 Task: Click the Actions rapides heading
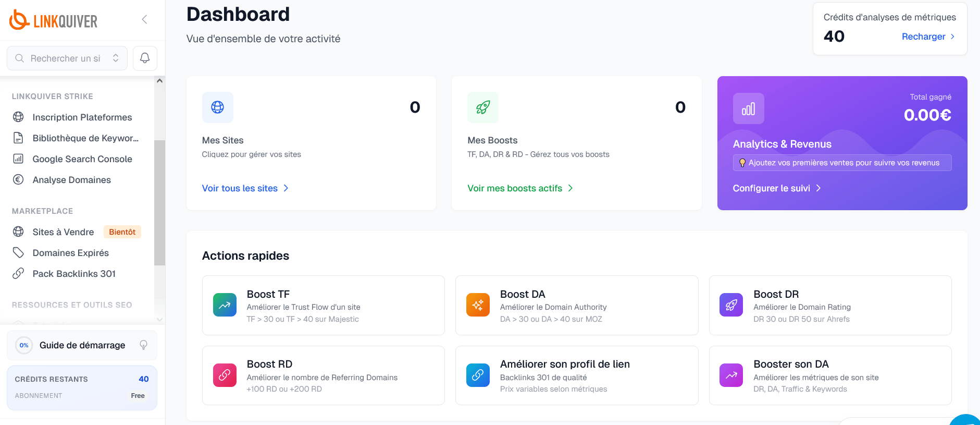pos(245,256)
